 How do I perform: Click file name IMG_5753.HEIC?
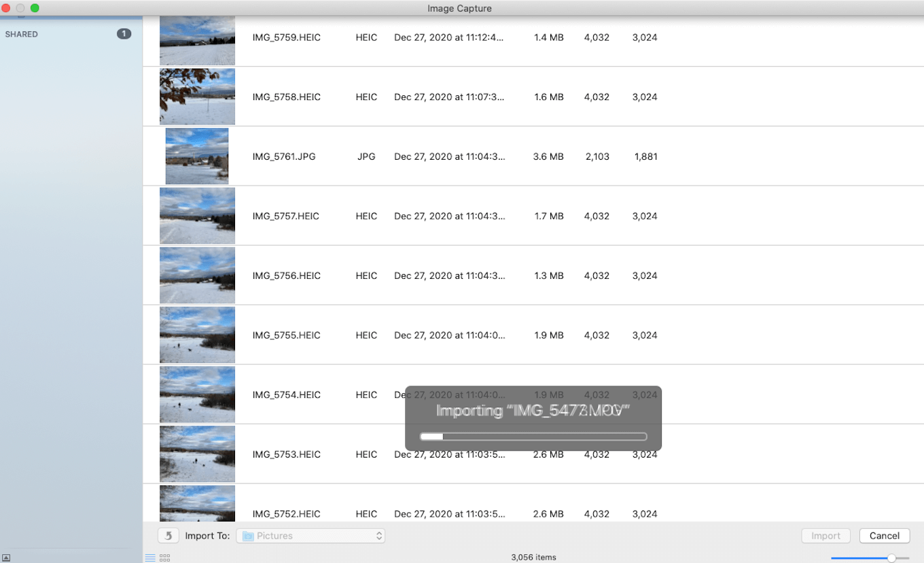(286, 454)
